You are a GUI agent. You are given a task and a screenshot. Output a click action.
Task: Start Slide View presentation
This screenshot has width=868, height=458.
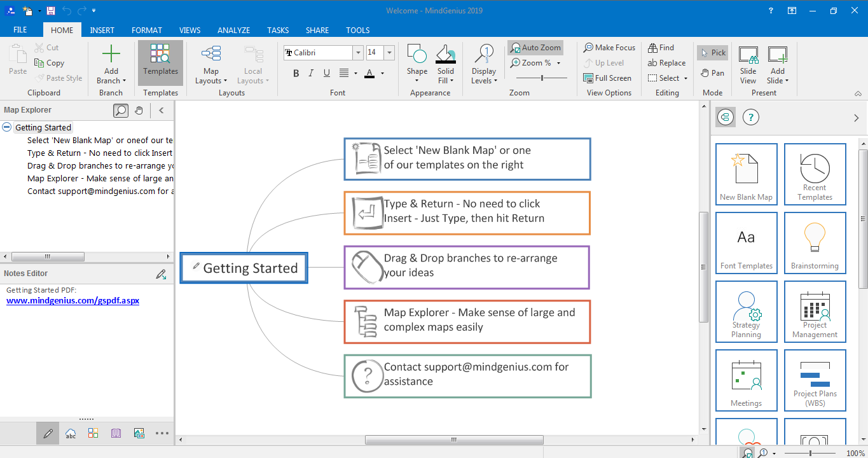tap(748, 64)
